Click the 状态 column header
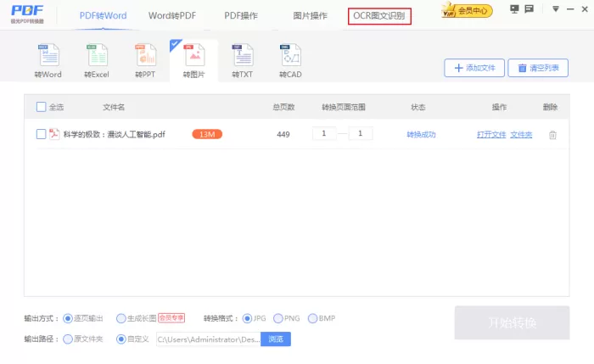 point(418,107)
